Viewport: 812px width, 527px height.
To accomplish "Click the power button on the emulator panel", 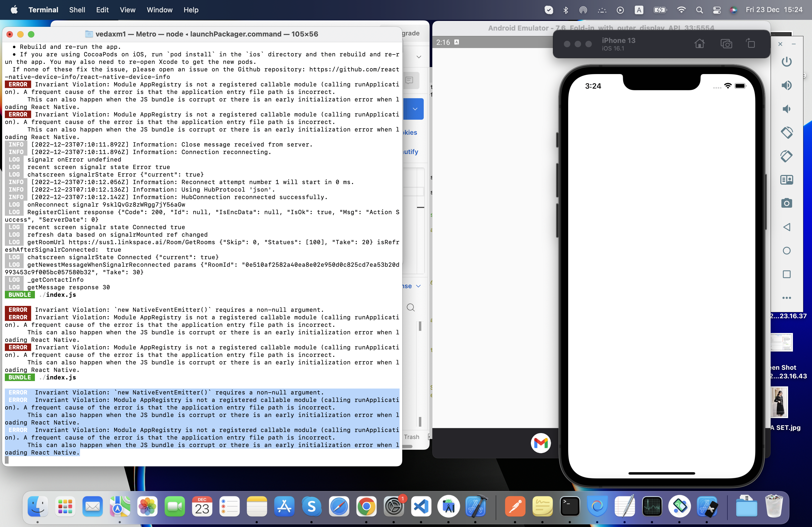I will coord(787,62).
